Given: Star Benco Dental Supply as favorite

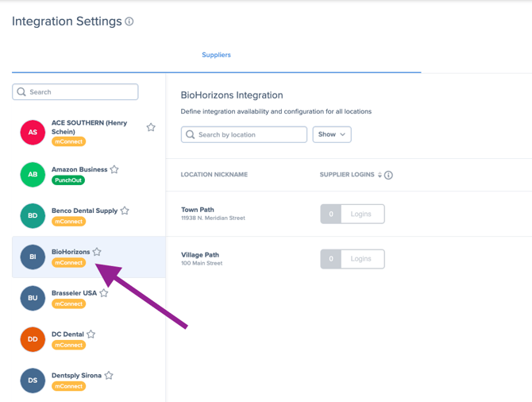Looking at the screenshot, I should (x=125, y=211).
